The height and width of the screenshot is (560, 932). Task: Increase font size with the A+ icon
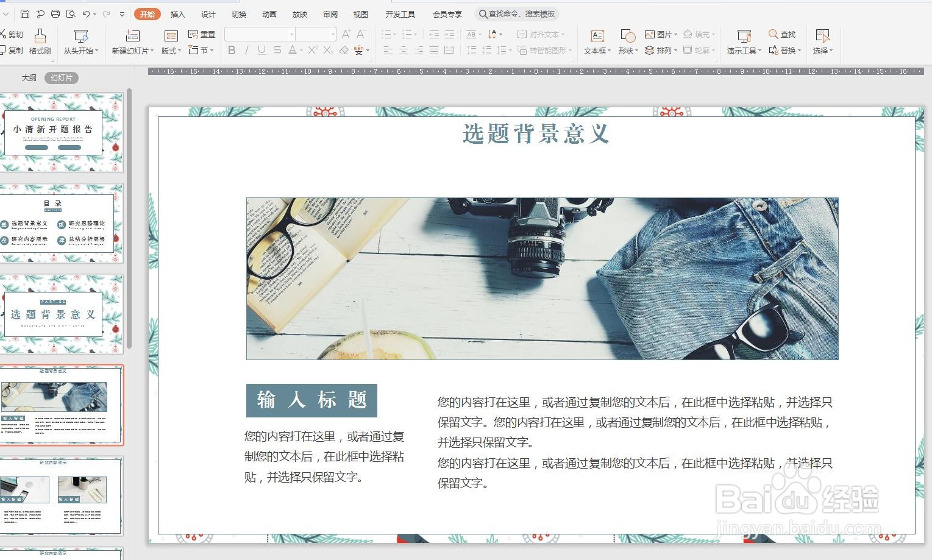[x=346, y=34]
